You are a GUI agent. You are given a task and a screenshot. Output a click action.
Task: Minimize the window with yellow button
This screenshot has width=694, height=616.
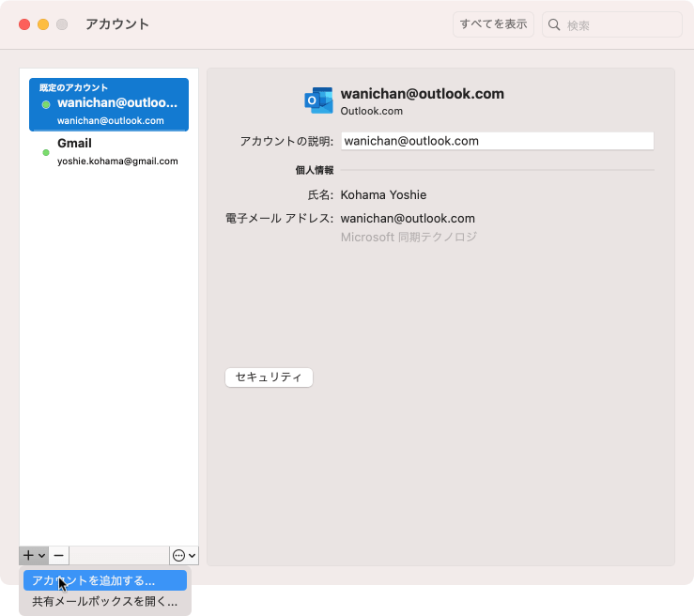43,24
